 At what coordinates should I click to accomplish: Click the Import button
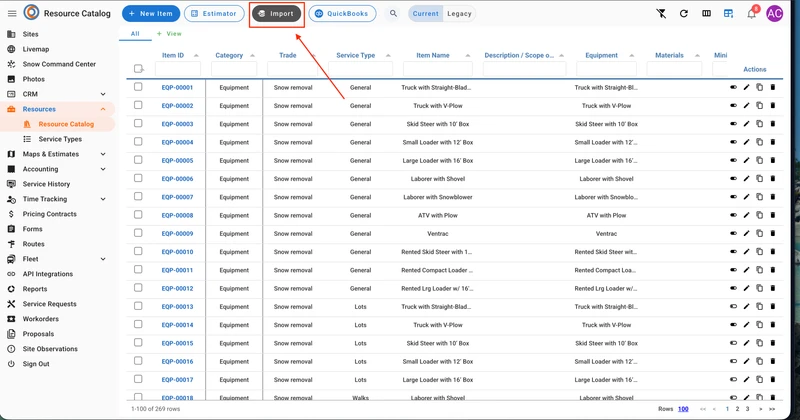[x=276, y=14]
